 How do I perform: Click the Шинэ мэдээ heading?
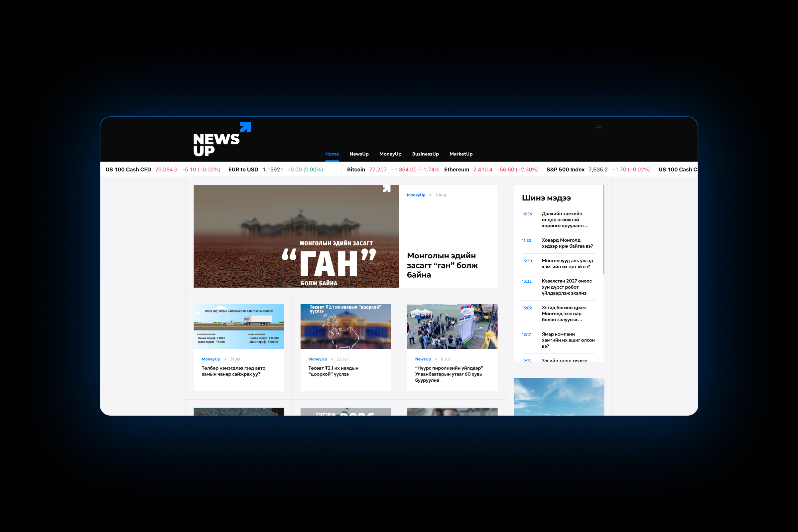[x=546, y=198]
